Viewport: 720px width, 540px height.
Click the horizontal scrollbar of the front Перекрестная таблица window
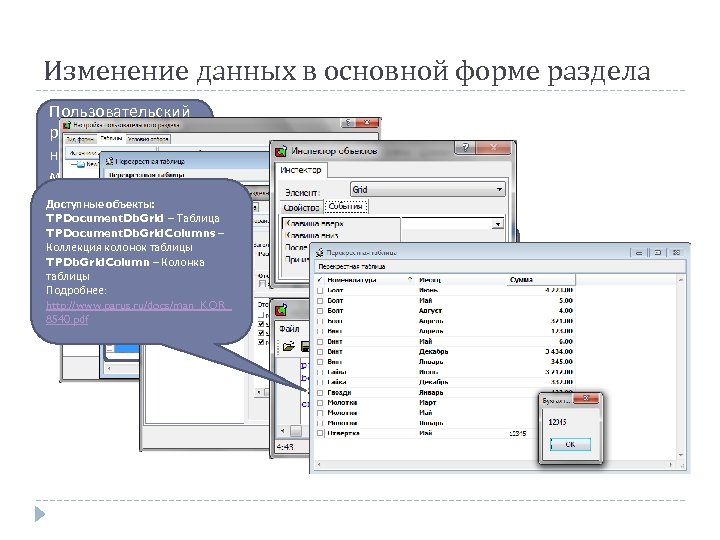pyautogui.click(x=495, y=465)
